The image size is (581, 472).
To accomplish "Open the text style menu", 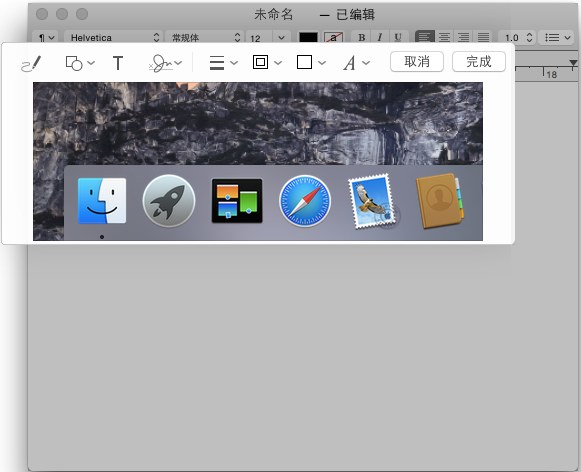I will (356, 63).
